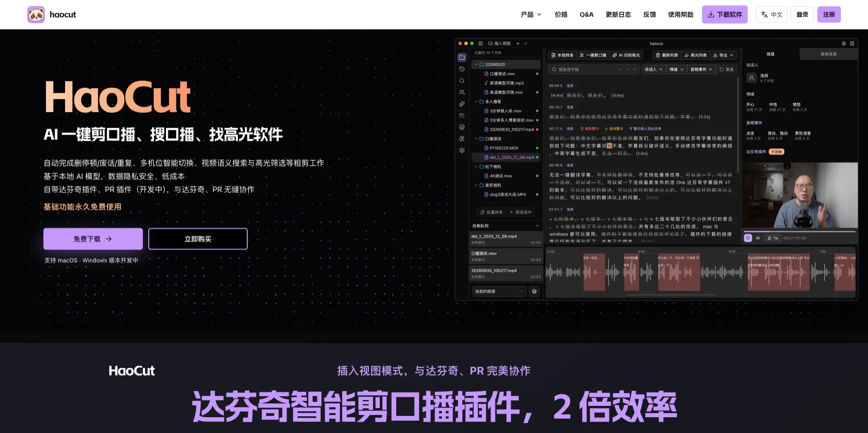The image size is (868, 433).
Task: Click the 批量转录 button
Action: (x=491, y=212)
